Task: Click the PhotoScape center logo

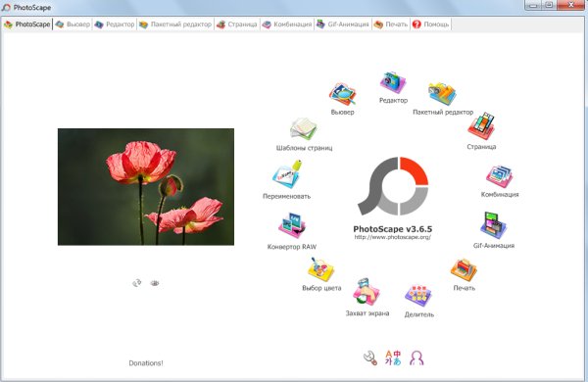Action: (x=393, y=186)
